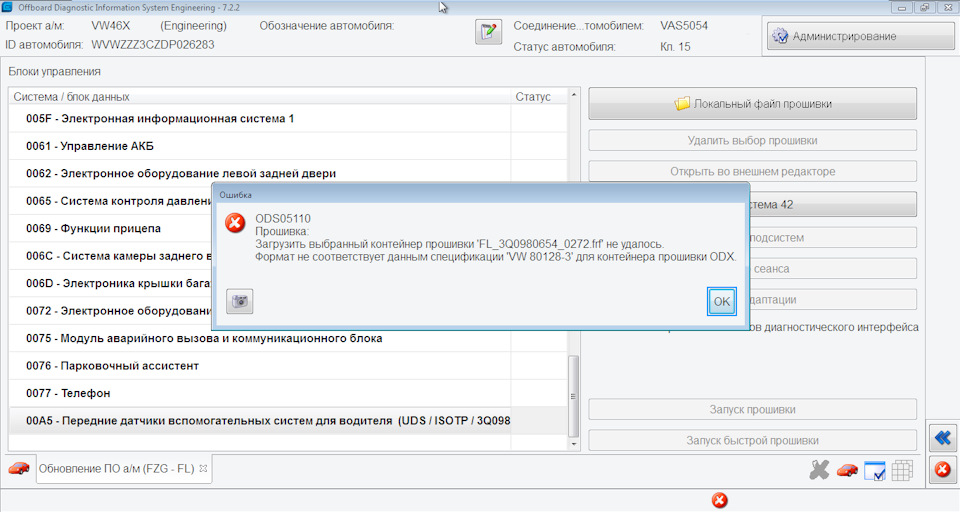Confirm the error dialog with OK

point(721,301)
